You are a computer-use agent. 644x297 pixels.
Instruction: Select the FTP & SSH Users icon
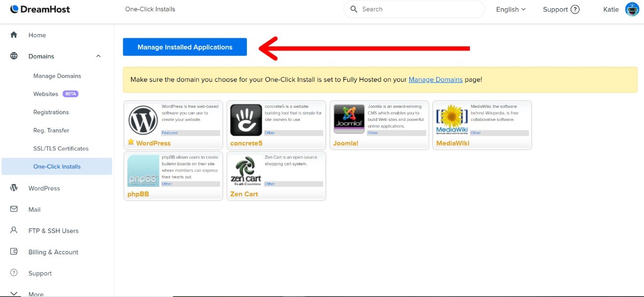pos(14,230)
